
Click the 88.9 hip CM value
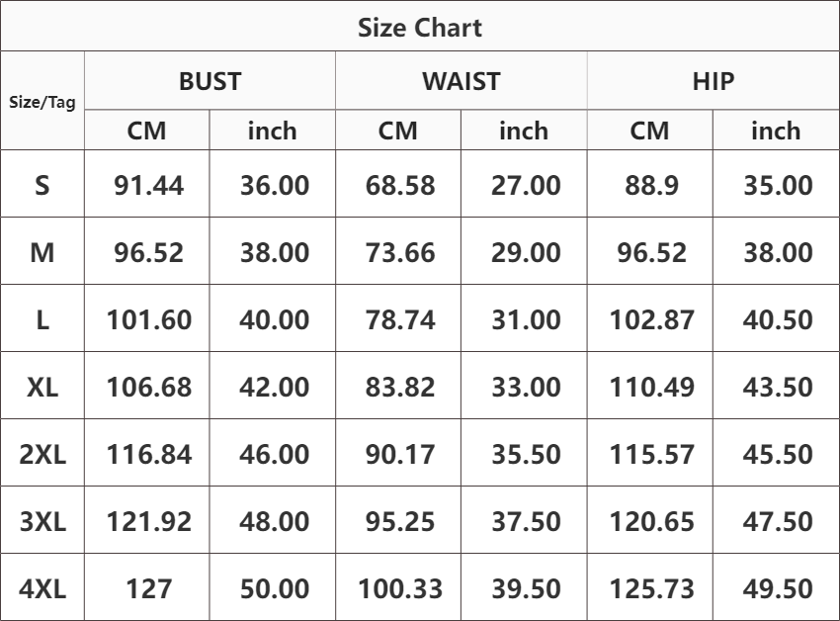[651, 186]
